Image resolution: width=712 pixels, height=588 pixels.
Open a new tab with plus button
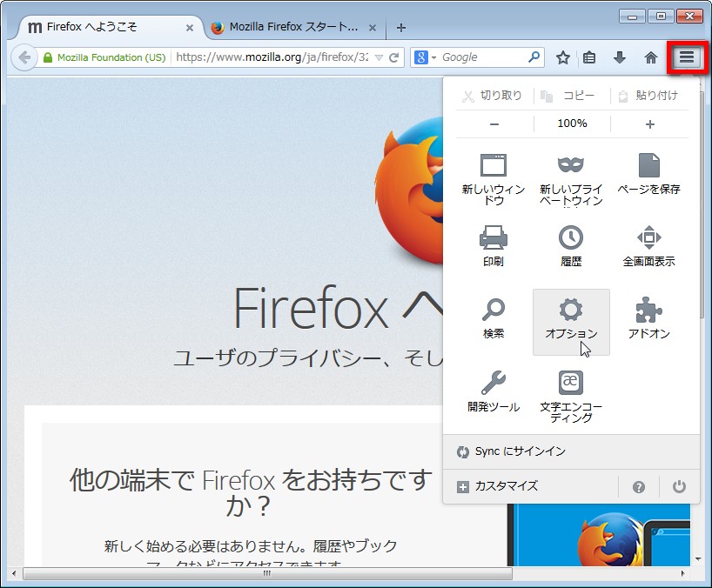point(400,28)
